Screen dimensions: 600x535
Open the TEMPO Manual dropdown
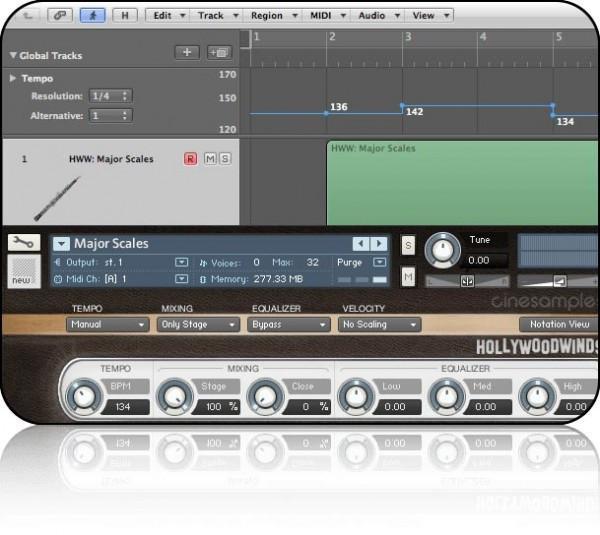[108, 325]
